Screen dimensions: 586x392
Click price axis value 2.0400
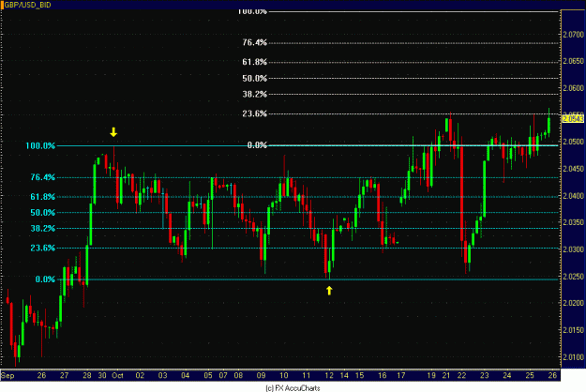(x=573, y=196)
